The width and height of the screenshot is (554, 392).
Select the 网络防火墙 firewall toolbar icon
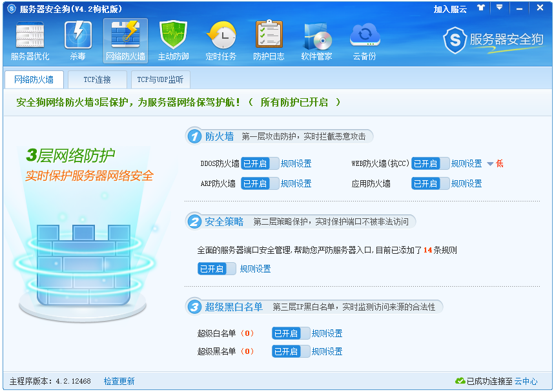pyautogui.click(x=125, y=41)
